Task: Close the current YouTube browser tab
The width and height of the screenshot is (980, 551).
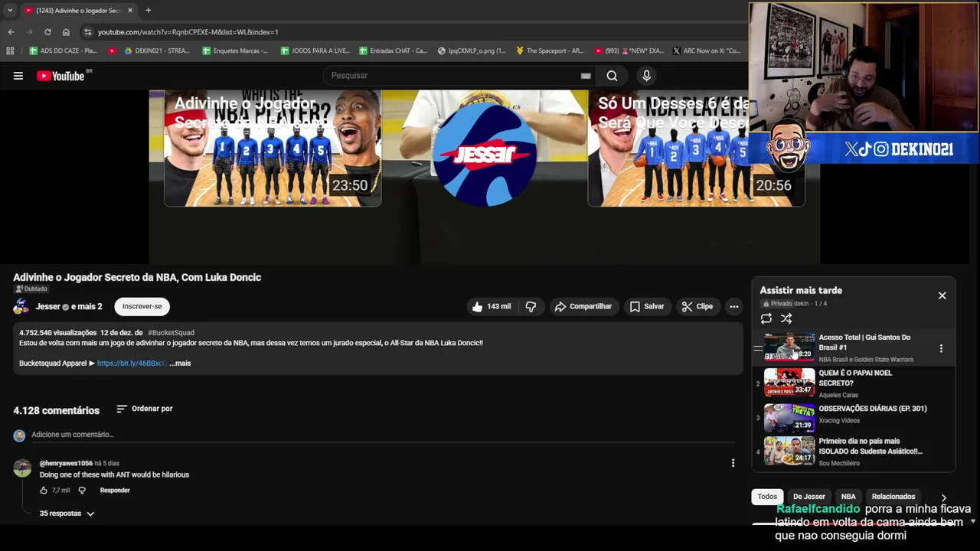Action: 129,10
